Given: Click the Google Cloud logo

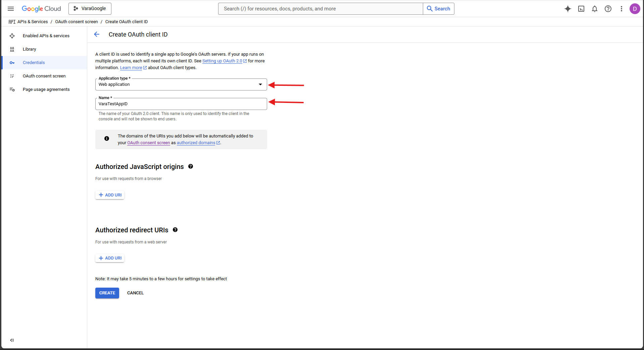Looking at the screenshot, I should [x=41, y=9].
